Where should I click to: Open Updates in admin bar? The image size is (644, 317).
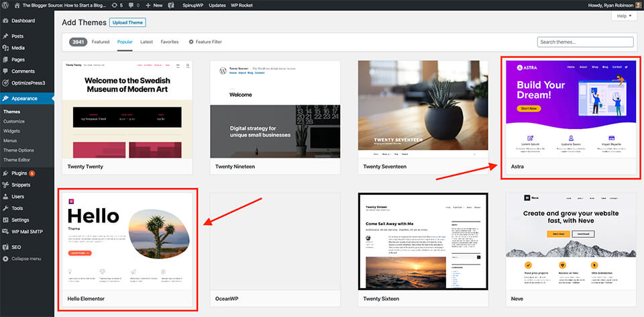point(217,5)
